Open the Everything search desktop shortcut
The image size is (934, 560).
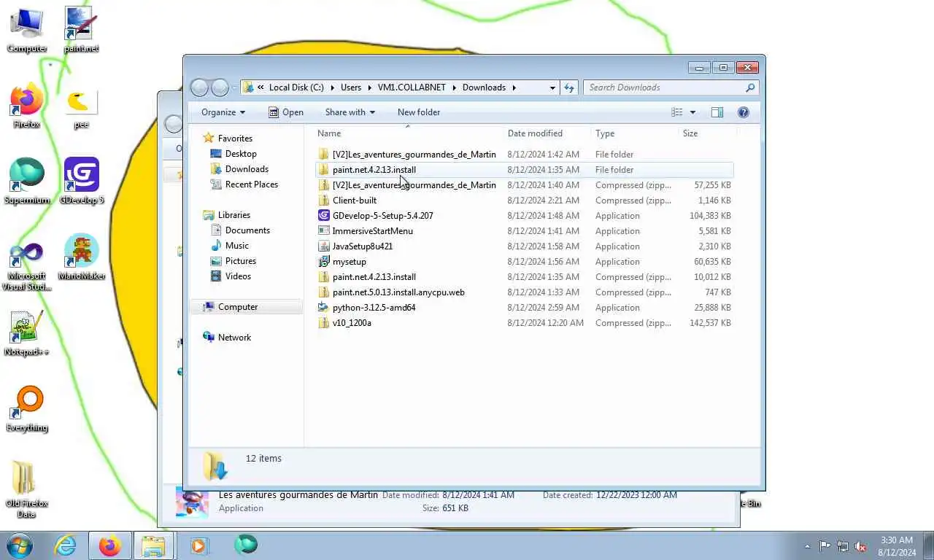tap(27, 409)
